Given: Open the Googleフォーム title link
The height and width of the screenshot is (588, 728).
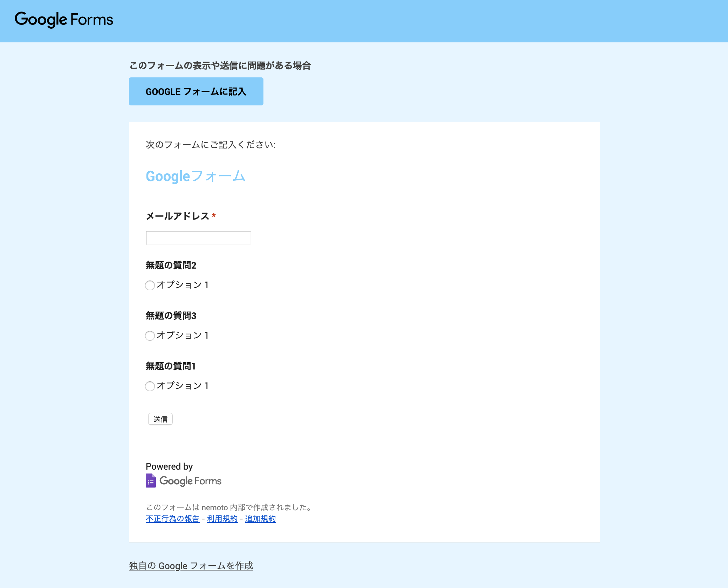Looking at the screenshot, I should [x=195, y=176].
